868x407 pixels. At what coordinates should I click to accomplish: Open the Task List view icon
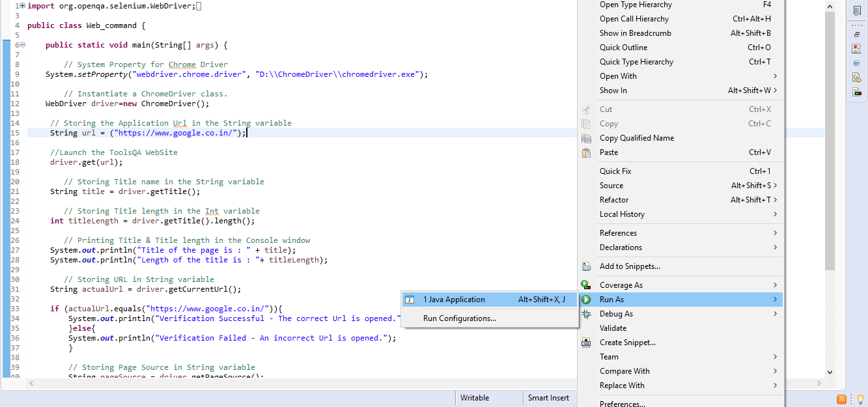pos(857,11)
